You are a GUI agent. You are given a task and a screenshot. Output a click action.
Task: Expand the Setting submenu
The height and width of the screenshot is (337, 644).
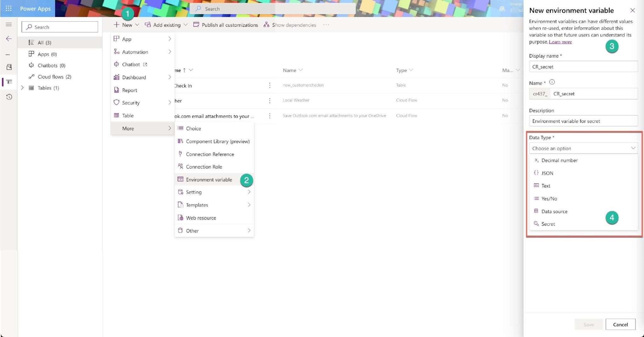214,192
